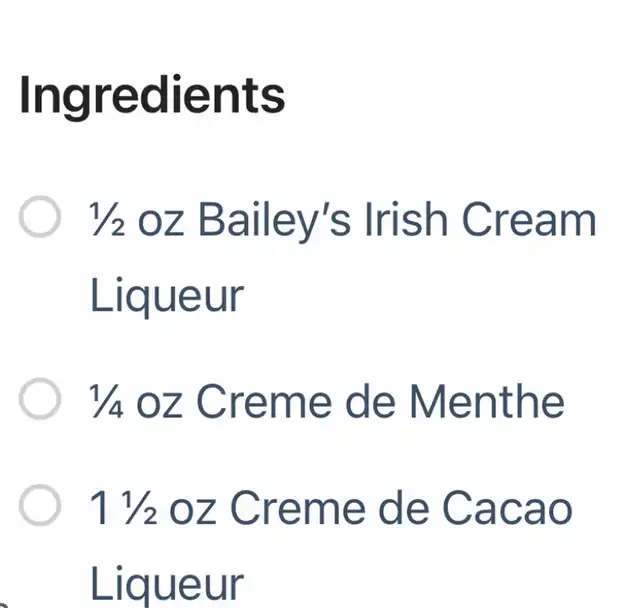This screenshot has height=608, width=640.
Task: Tick the Creme de Menthe ingredient circle
Action: pyautogui.click(x=41, y=402)
